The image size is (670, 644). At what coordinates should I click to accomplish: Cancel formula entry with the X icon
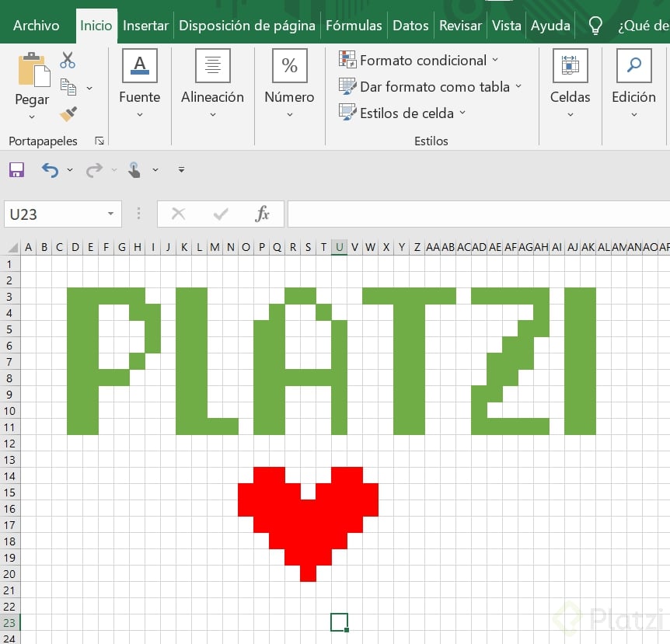[x=178, y=214]
